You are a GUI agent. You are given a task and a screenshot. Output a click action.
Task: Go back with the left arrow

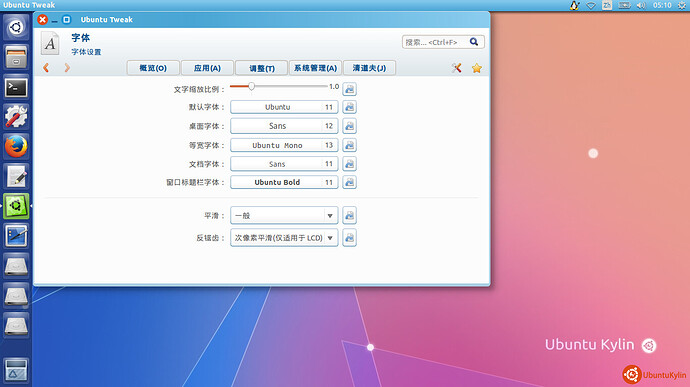pos(46,68)
